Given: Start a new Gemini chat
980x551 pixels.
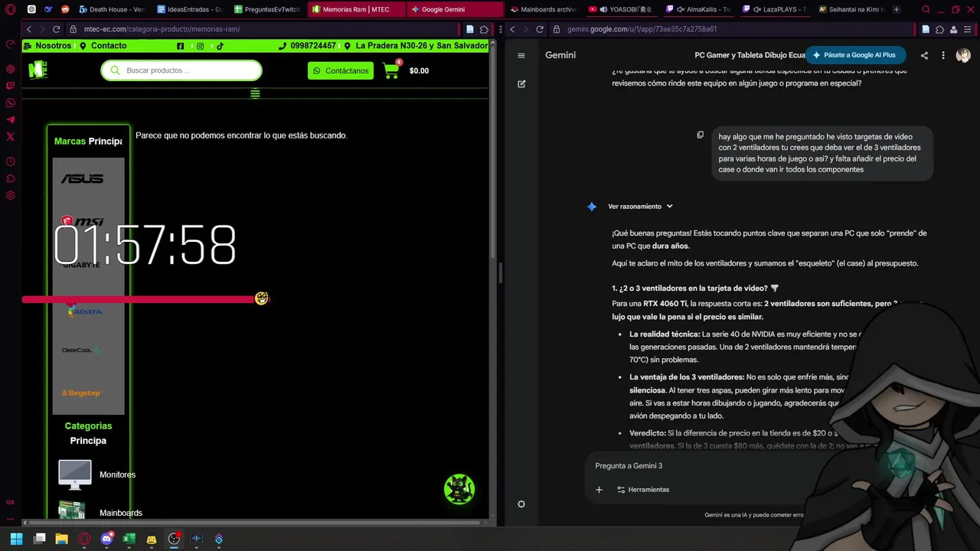Looking at the screenshot, I should (x=521, y=83).
